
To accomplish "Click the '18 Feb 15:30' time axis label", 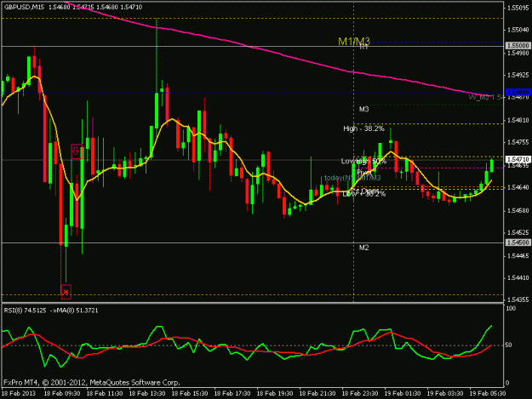I will click(x=190, y=394).
